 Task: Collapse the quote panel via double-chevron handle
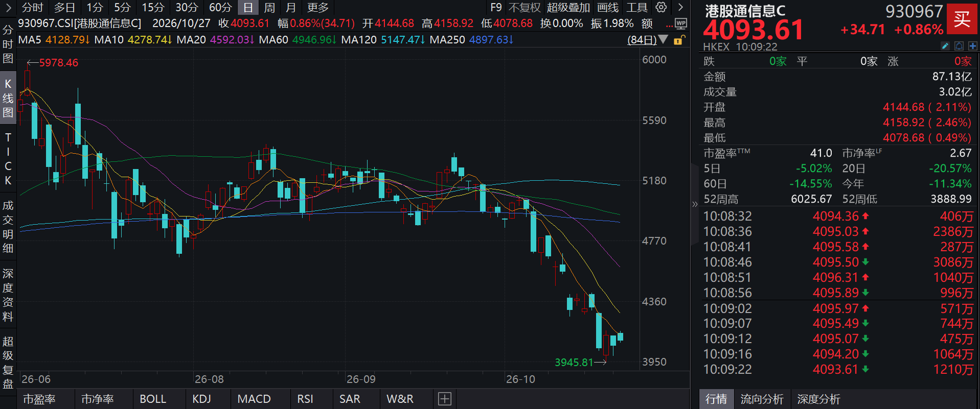click(695, 204)
